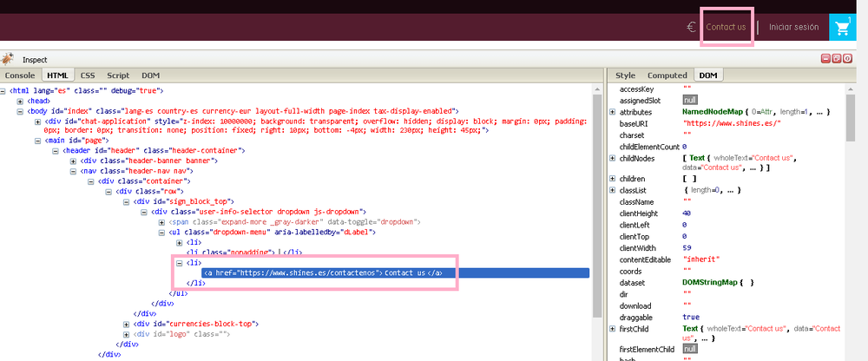Click the clientWidth value 59

point(687,248)
